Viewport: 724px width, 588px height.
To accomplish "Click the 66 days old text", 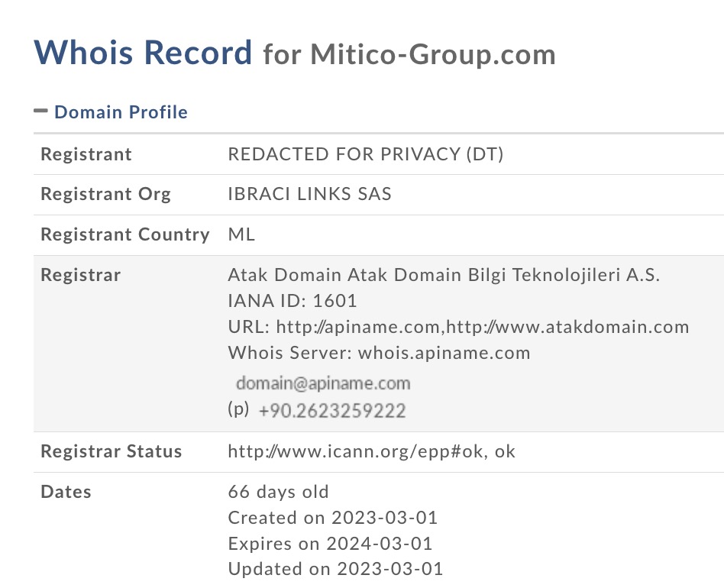I will tap(278, 491).
